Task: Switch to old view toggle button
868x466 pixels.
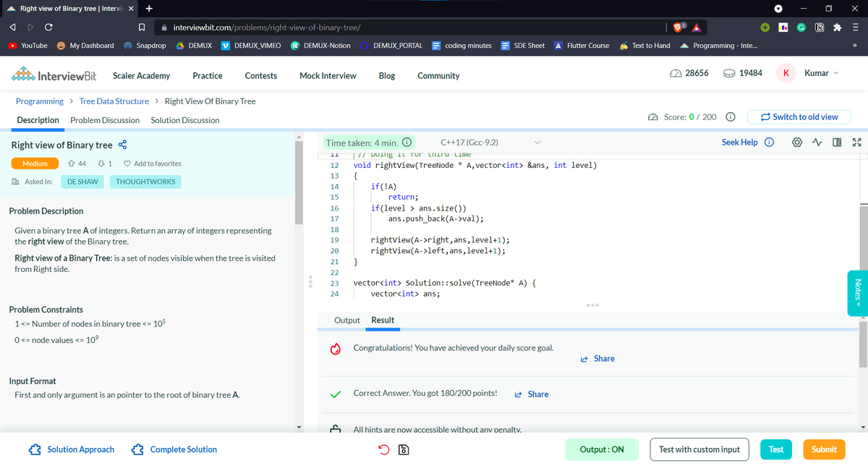Action: [800, 116]
